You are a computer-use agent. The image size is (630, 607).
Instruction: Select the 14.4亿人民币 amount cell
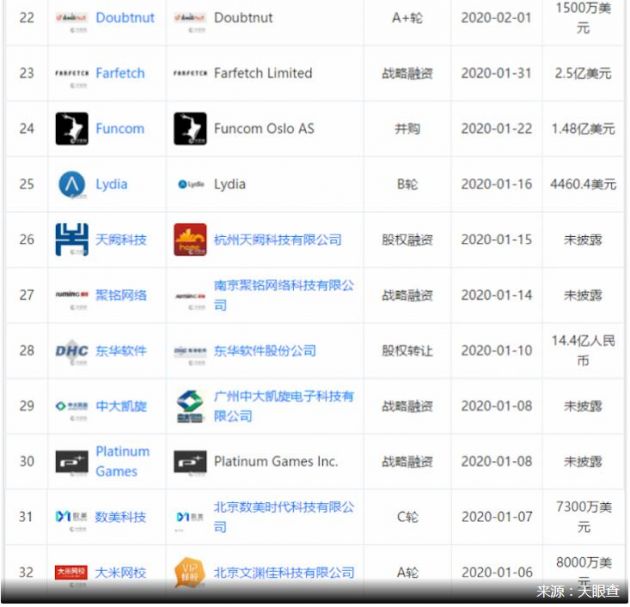(x=583, y=351)
